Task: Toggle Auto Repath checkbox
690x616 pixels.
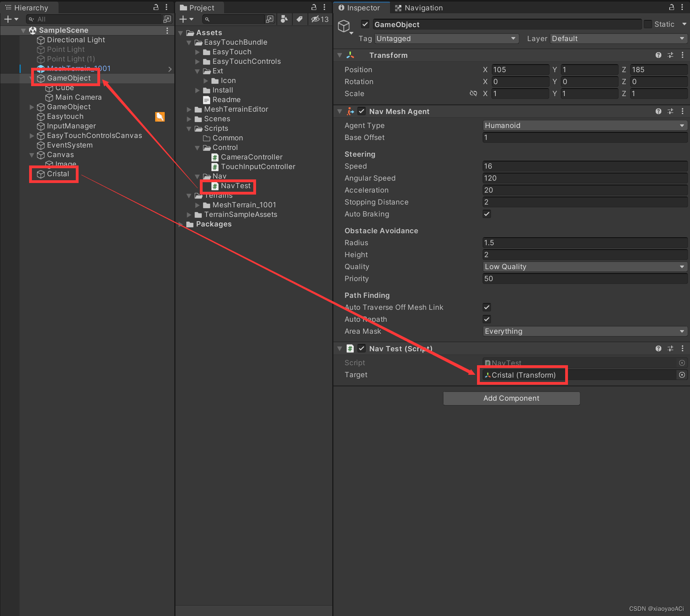Action: (x=487, y=319)
